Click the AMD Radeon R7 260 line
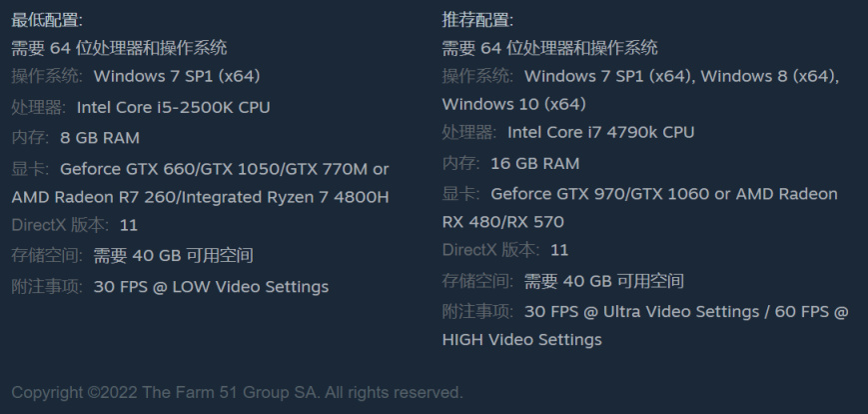The height and width of the screenshot is (414, 868). pyautogui.click(x=200, y=197)
